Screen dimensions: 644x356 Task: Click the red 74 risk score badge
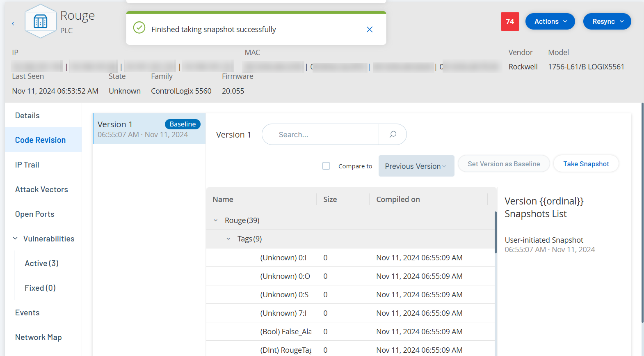tap(509, 22)
